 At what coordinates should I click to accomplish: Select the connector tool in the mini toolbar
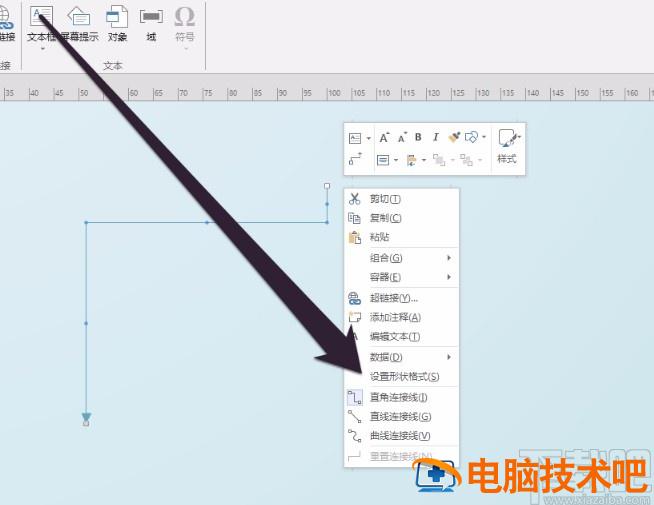[355, 159]
